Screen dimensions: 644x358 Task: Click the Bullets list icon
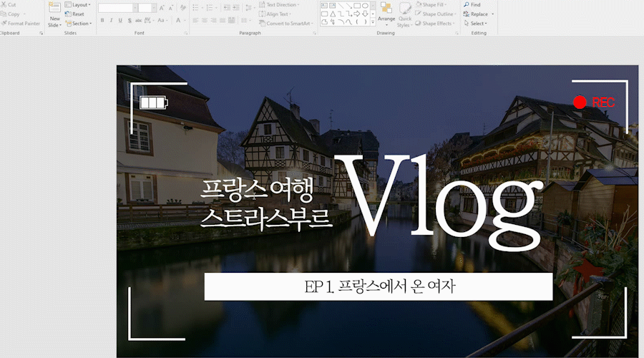point(196,8)
